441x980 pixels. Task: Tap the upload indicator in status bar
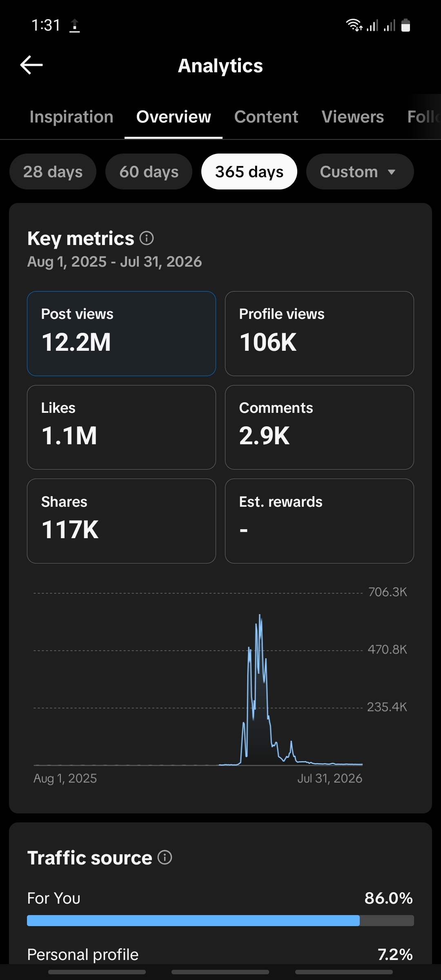pyautogui.click(x=74, y=25)
